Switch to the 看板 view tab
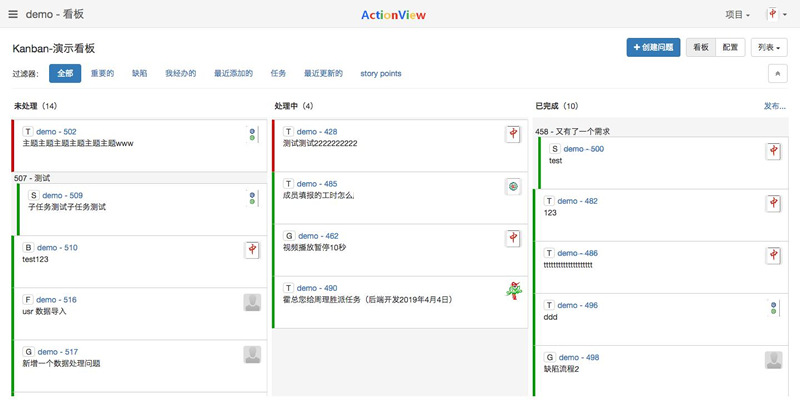Image resolution: width=800 pixels, height=402 pixels. 700,47
